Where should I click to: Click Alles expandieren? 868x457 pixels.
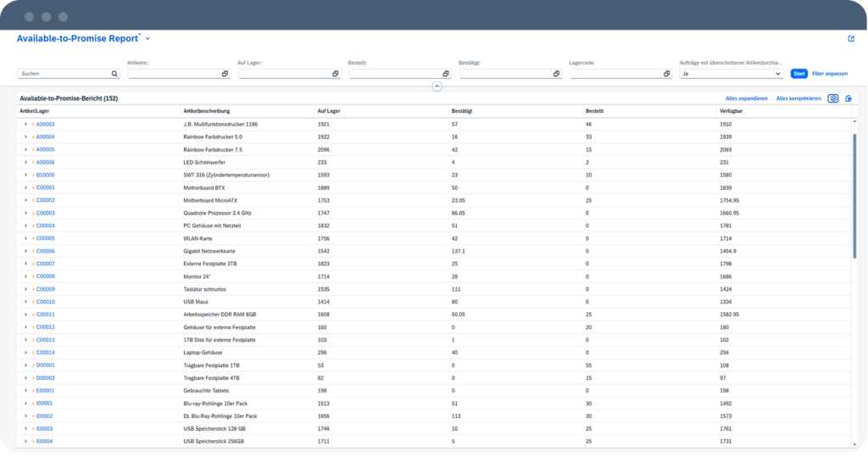point(746,98)
